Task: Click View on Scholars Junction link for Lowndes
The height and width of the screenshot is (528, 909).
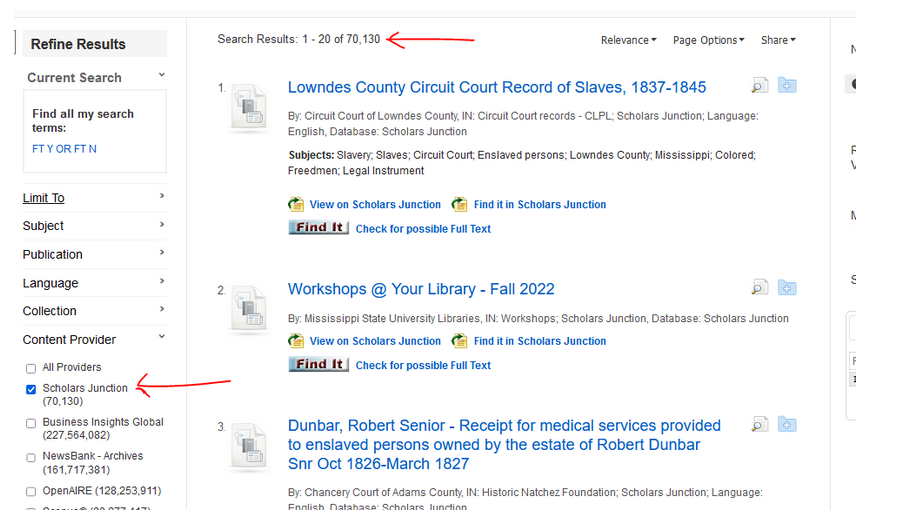Action: point(375,205)
